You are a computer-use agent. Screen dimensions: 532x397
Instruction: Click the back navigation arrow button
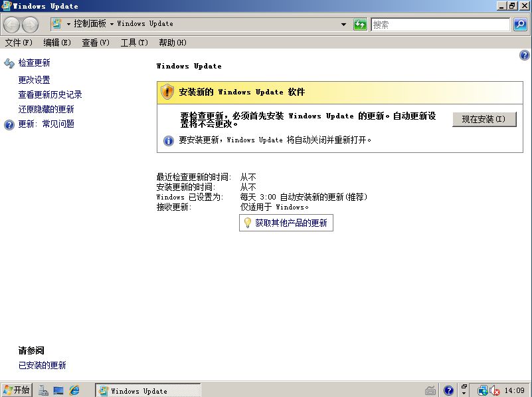(x=12, y=25)
